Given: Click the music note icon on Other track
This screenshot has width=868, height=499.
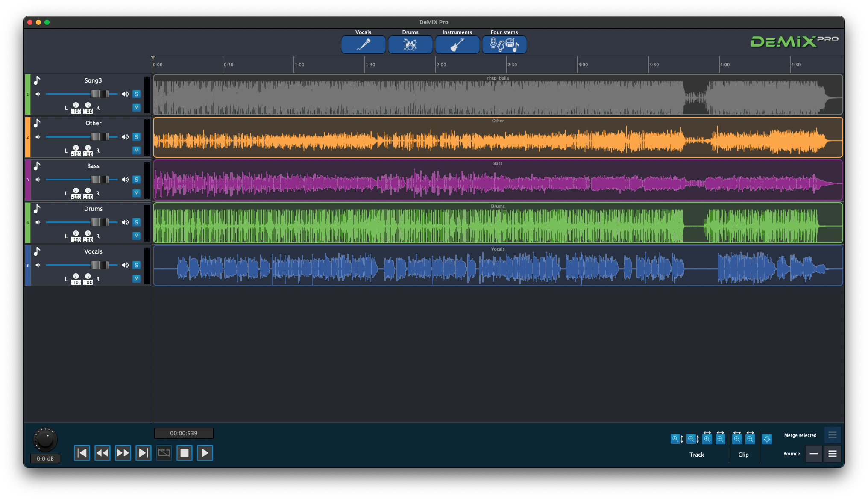Looking at the screenshot, I should (x=37, y=123).
